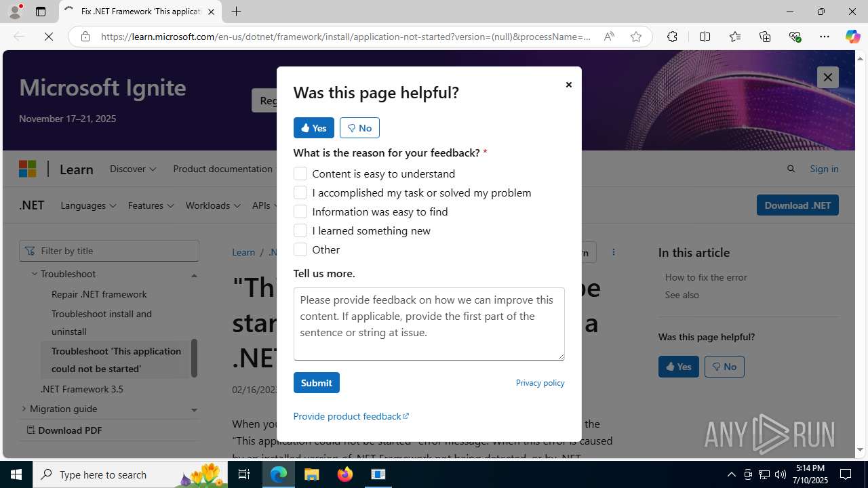Click the 'Tell us more' feedback textbox
This screenshot has height=488, width=868.
(x=429, y=324)
